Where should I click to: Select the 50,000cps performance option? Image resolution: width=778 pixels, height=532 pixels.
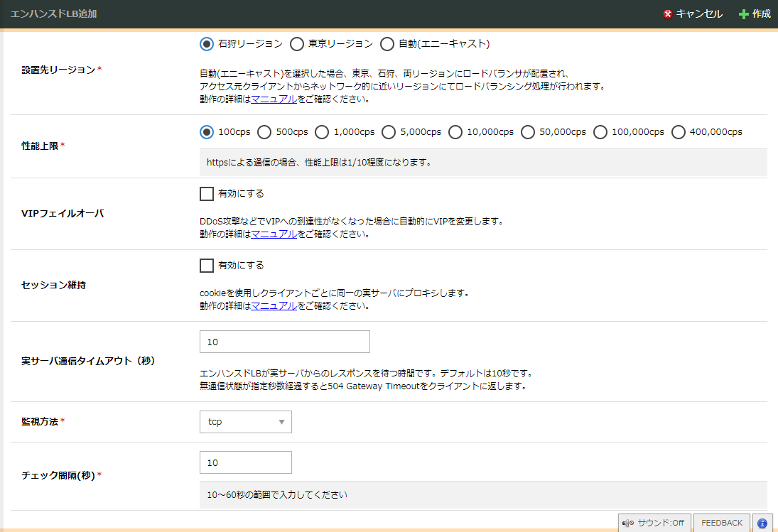(527, 132)
